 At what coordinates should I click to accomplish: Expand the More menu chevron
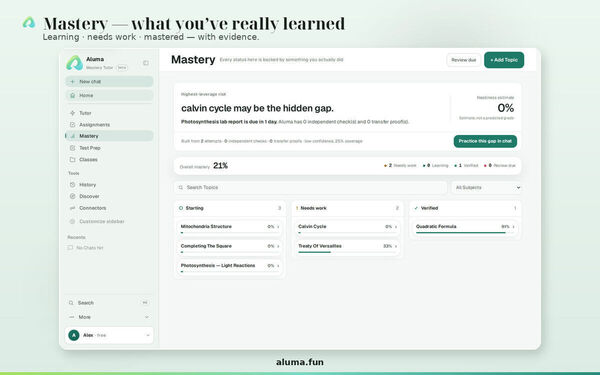tap(147, 317)
